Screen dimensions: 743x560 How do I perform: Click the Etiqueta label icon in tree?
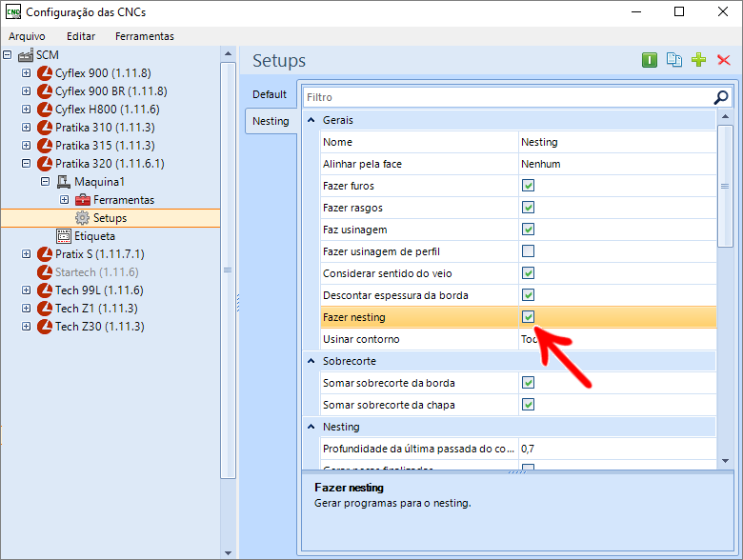(64, 236)
